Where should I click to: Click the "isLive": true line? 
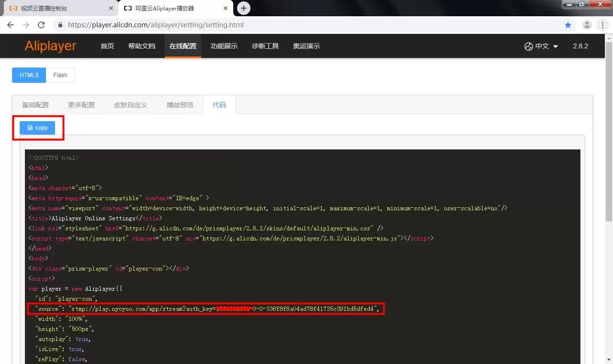click(59, 349)
